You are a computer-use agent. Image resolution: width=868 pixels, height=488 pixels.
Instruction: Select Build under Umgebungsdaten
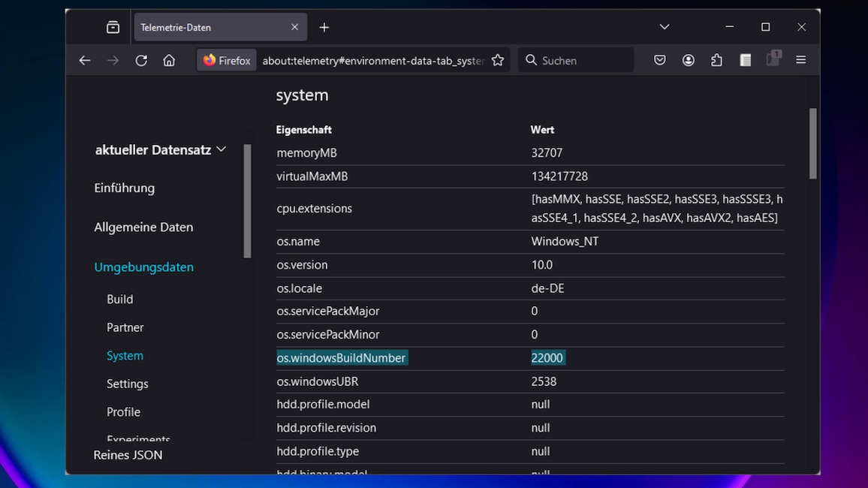(x=119, y=300)
